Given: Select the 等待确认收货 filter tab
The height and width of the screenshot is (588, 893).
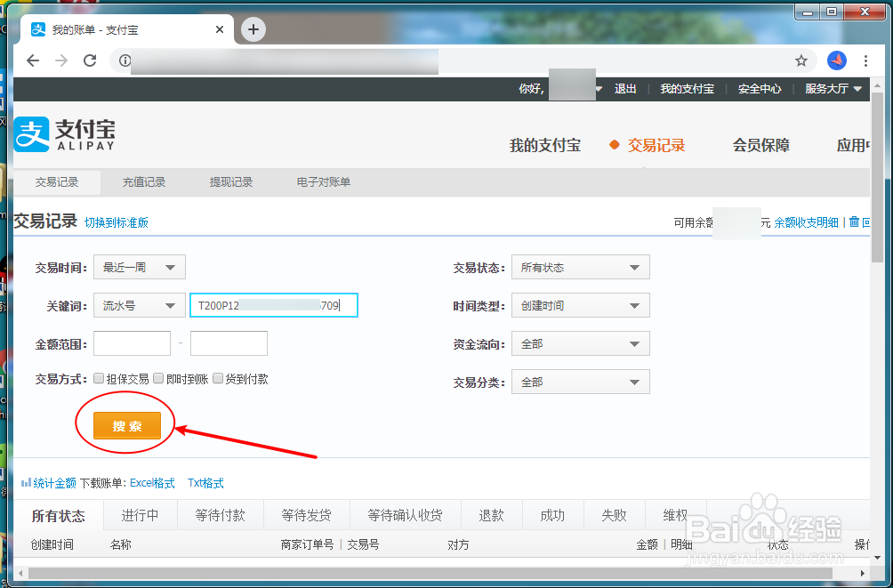Looking at the screenshot, I should pyautogui.click(x=405, y=516).
